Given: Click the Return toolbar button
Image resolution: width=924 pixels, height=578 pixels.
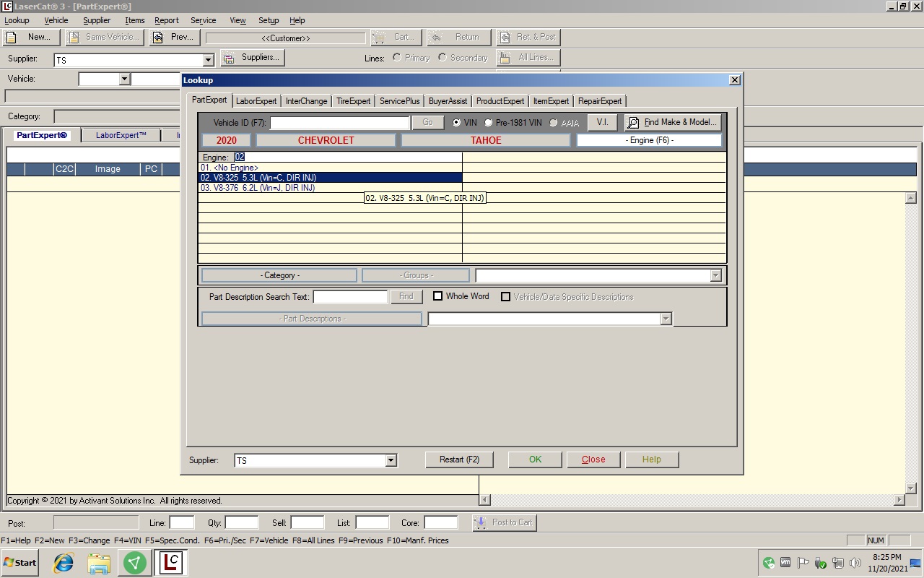Looking at the screenshot, I should point(458,37).
